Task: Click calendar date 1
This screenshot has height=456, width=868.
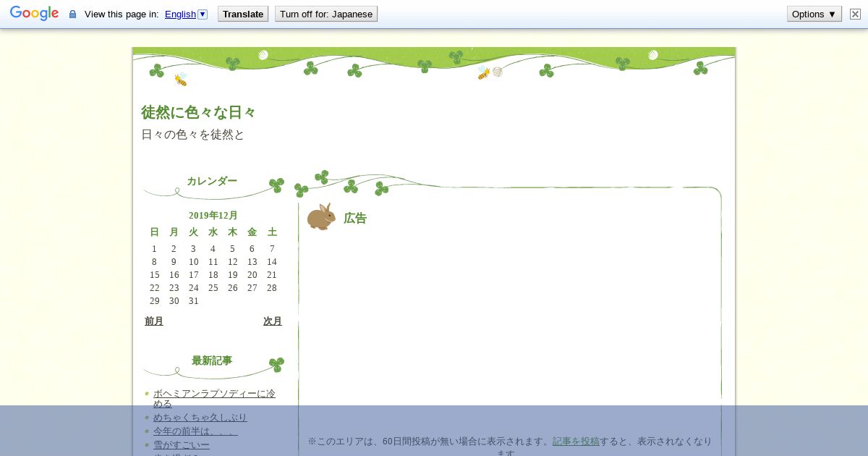Action: (x=154, y=248)
